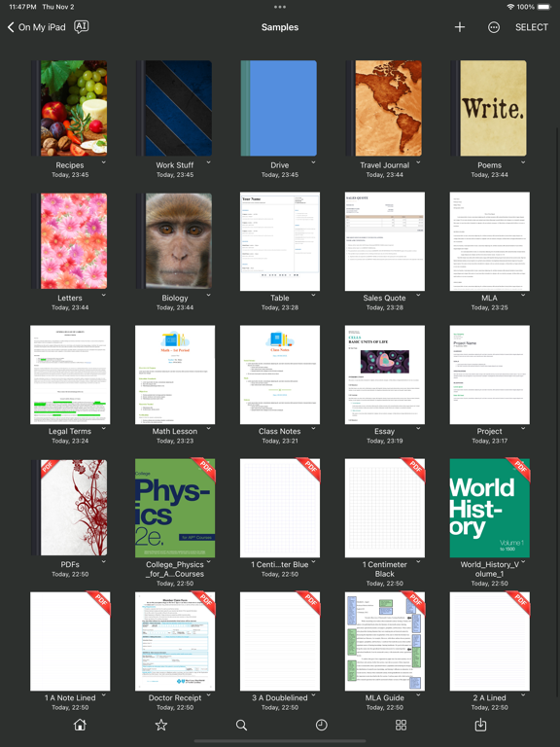Go back to On My iPad
The height and width of the screenshot is (747, 560).
(x=37, y=27)
